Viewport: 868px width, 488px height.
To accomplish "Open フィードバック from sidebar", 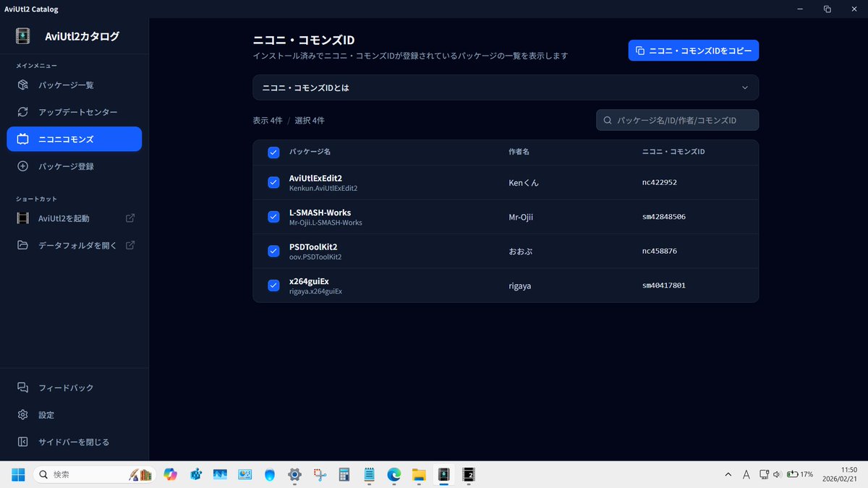I will click(74, 388).
